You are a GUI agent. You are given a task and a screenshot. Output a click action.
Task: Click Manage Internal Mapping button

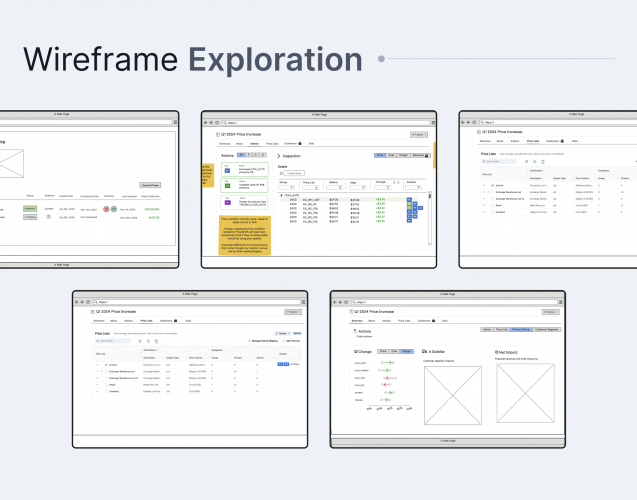(263, 341)
